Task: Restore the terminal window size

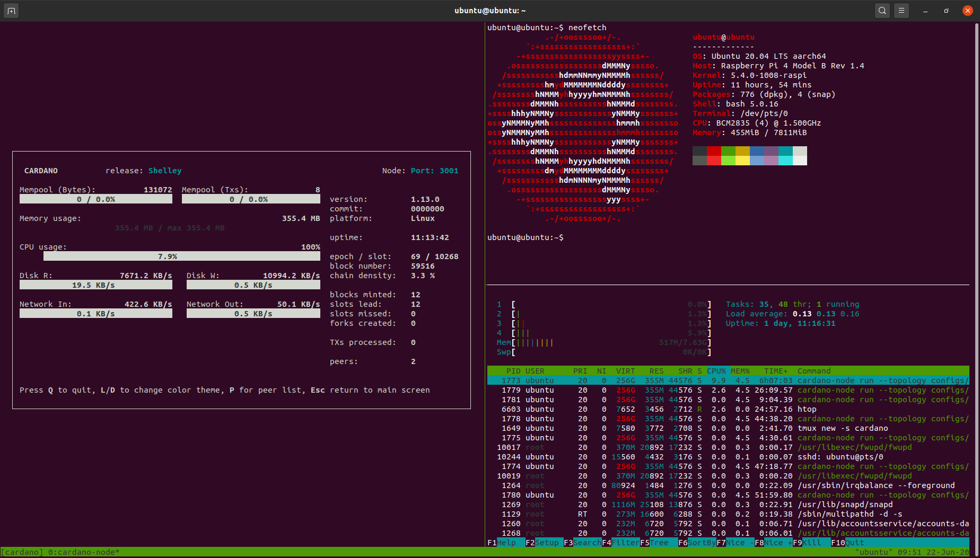Action: click(946, 11)
